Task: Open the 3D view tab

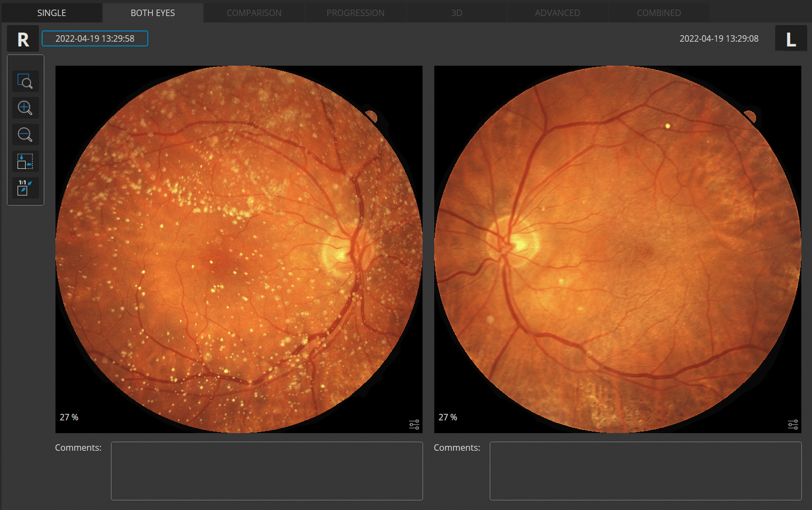Action: click(x=457, y=13)
